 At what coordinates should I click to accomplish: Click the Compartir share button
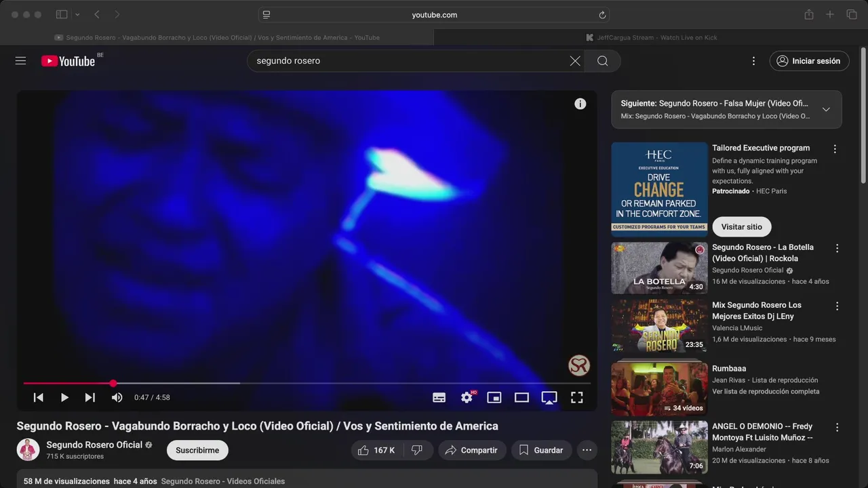coord(472,450)
